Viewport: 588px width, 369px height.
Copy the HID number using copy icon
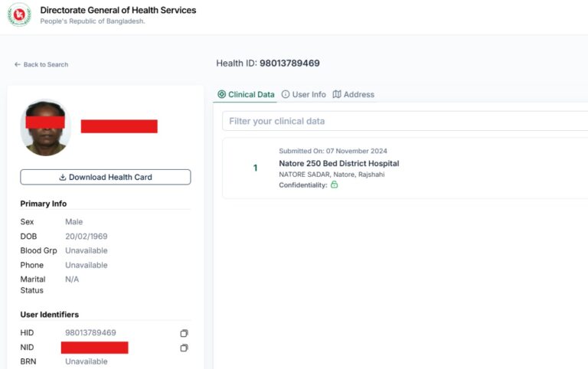(184, 333)
